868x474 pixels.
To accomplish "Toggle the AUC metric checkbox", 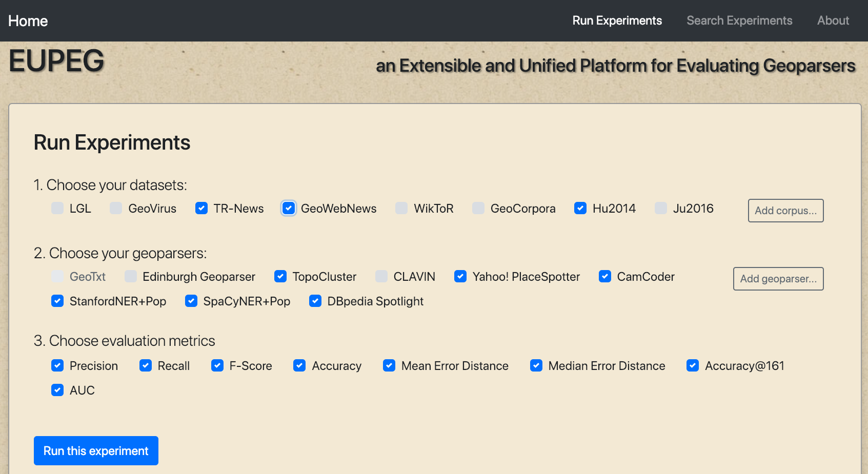I will coord(57,390).
